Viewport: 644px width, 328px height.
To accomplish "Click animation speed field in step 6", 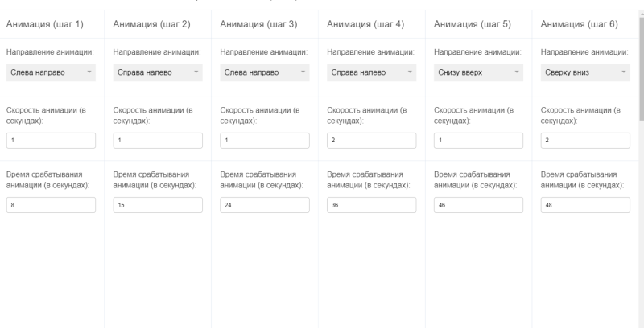I will tap(586, 141).
